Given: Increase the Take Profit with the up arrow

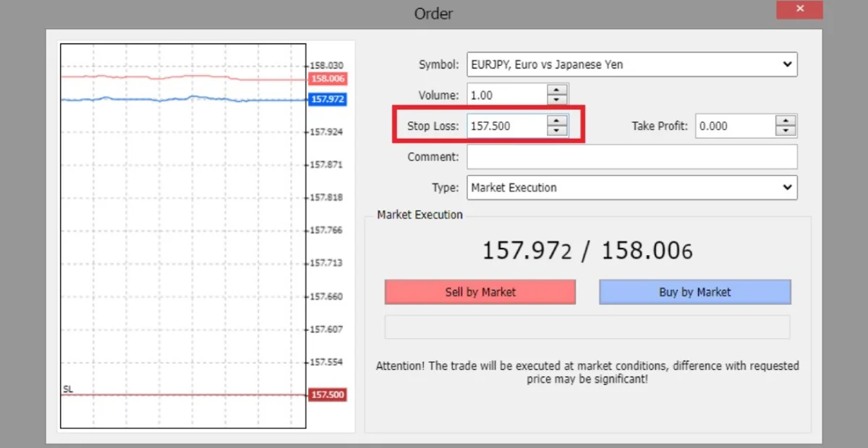Looking at the screenshot, I should coord(786,121).
